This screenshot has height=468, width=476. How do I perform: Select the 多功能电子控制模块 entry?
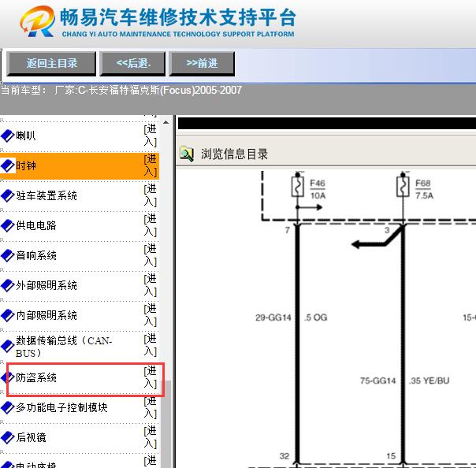[61, 407]
